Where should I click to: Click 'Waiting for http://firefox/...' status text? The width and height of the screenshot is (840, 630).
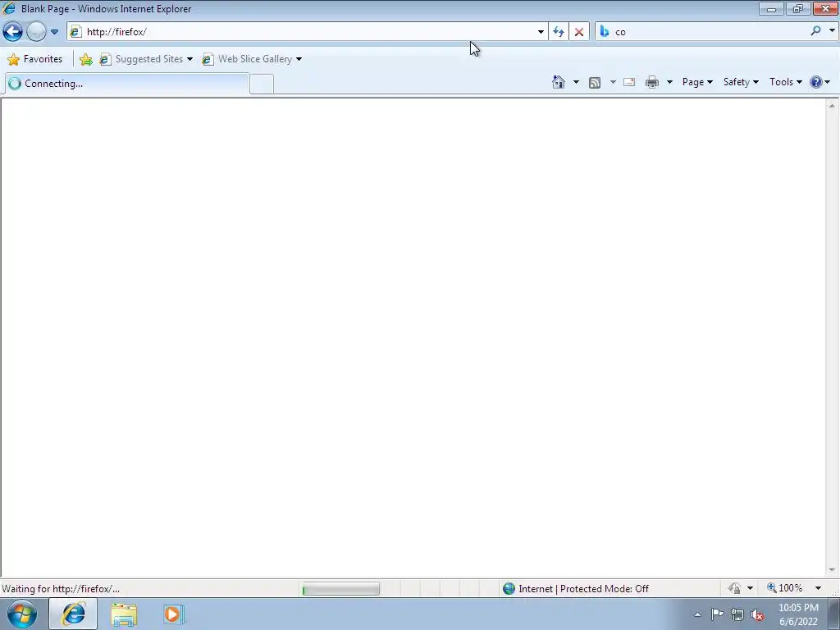point(61,589)
